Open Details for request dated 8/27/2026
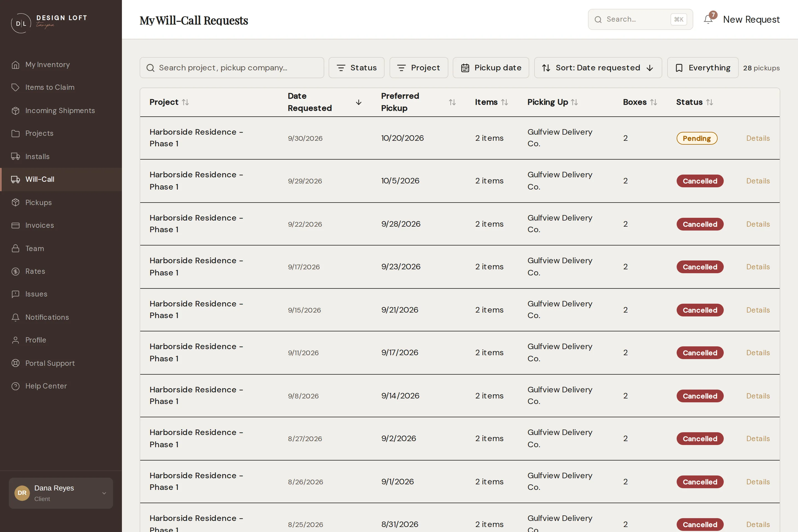The height and width of the screenshot is (532, 798). click(758, 438)
